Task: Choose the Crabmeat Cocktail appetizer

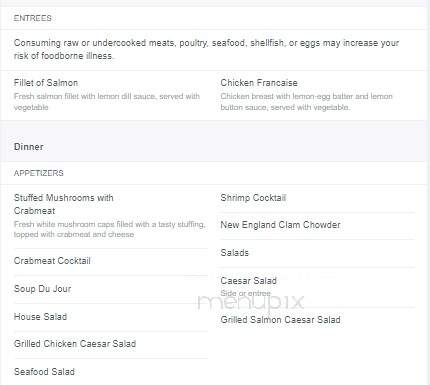Action: (x=52, y=261)
